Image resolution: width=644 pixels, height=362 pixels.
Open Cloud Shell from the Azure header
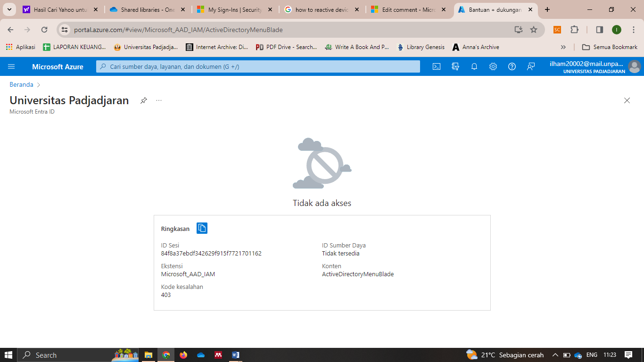(437, 66)
